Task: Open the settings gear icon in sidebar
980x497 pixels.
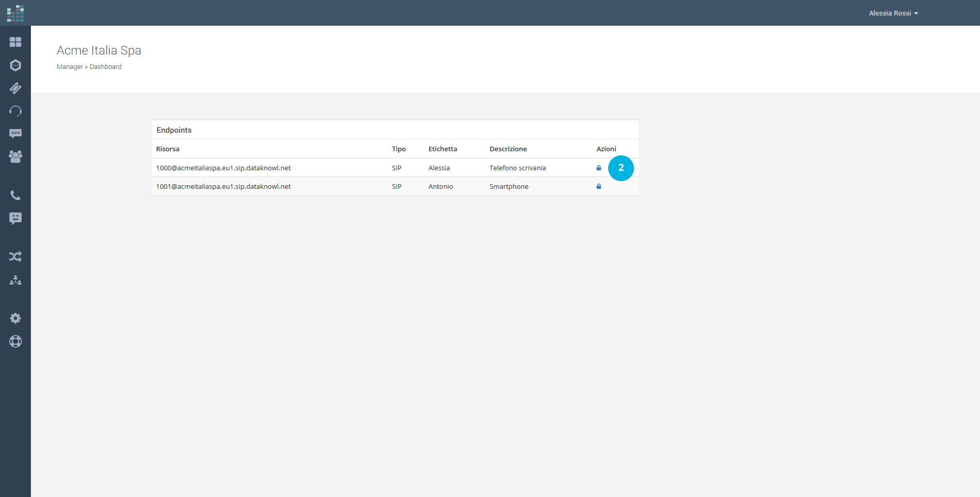Action: tap(15, 318)
